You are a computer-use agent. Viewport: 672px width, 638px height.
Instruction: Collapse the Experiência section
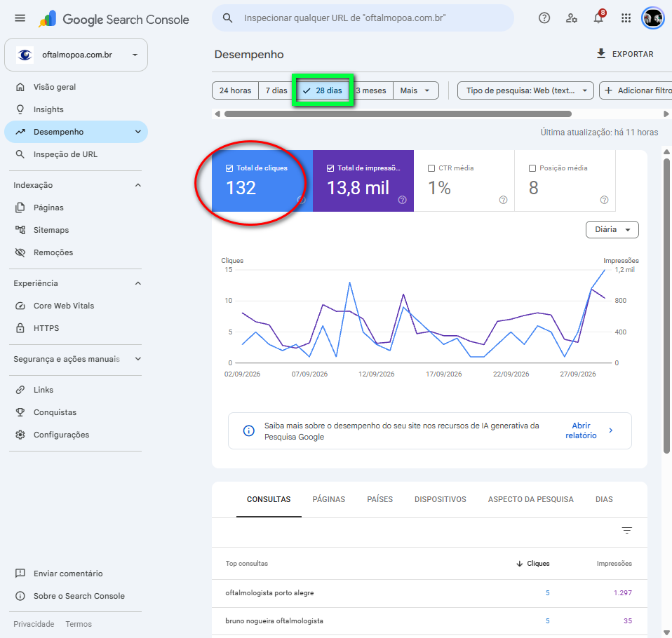click(138, 283)
